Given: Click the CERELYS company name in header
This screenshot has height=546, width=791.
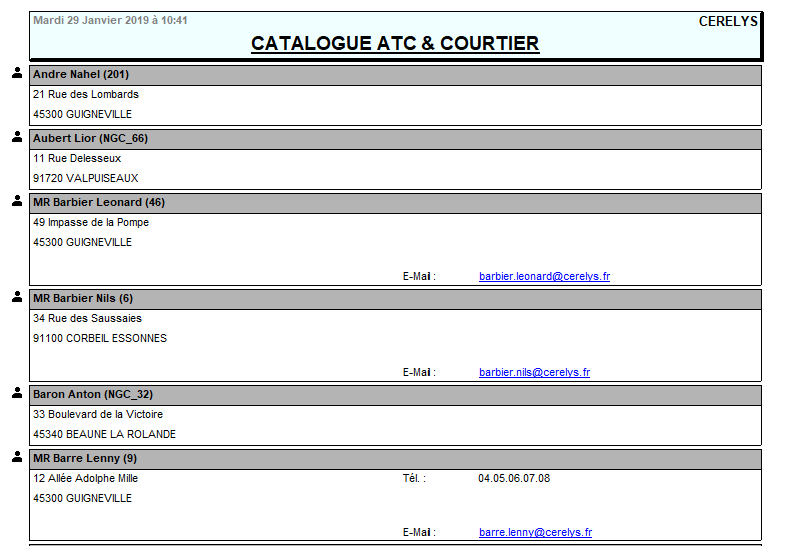Looking at the screenshot, I should [727, 21].
